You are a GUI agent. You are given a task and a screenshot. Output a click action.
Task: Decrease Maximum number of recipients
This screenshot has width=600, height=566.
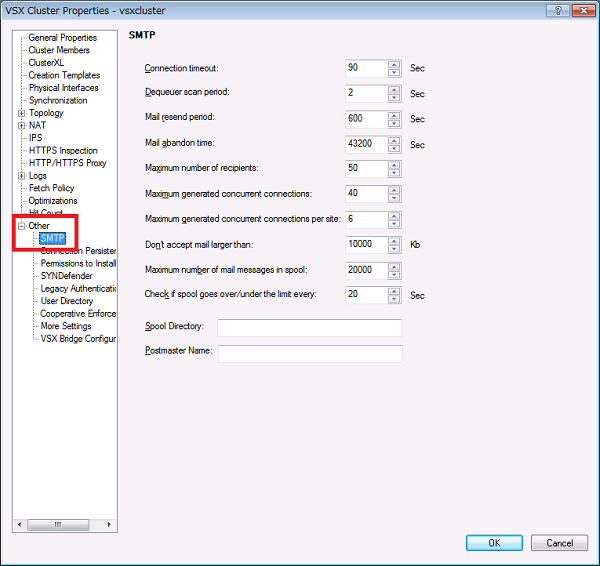[x=394, y=173]
